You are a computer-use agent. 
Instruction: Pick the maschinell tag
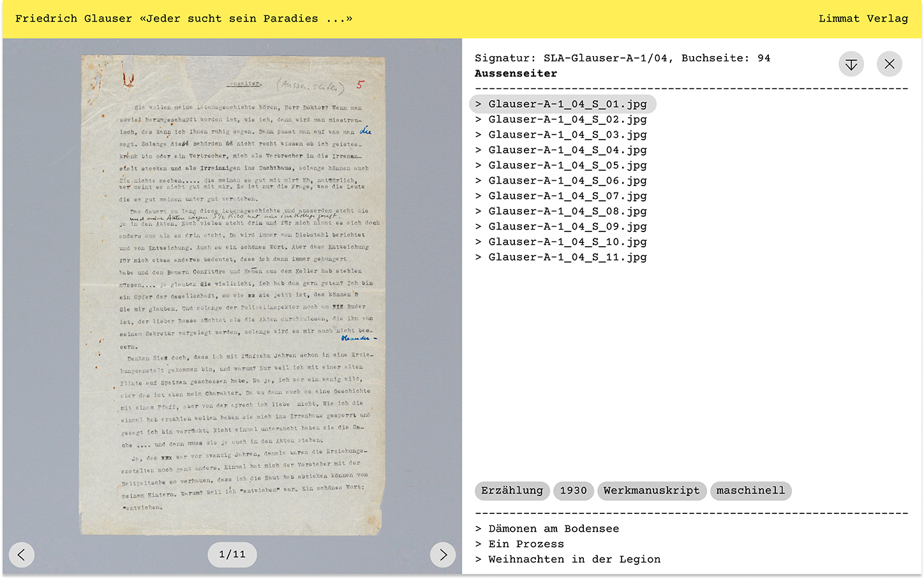tap(750, 490)
